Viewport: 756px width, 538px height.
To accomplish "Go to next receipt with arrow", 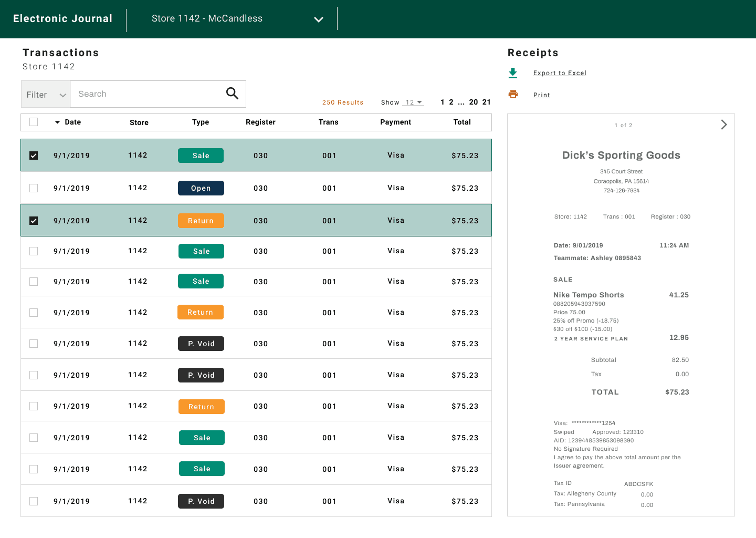I will pos(723,125).
